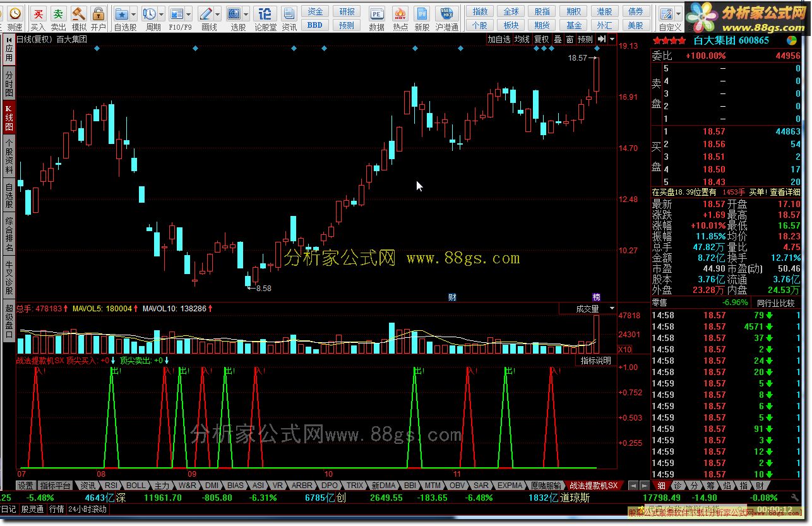Screen dimensions: 812x526
Task: Click the 新股 IPO icon
Action: pyautogui.click(x=422, y=13)
